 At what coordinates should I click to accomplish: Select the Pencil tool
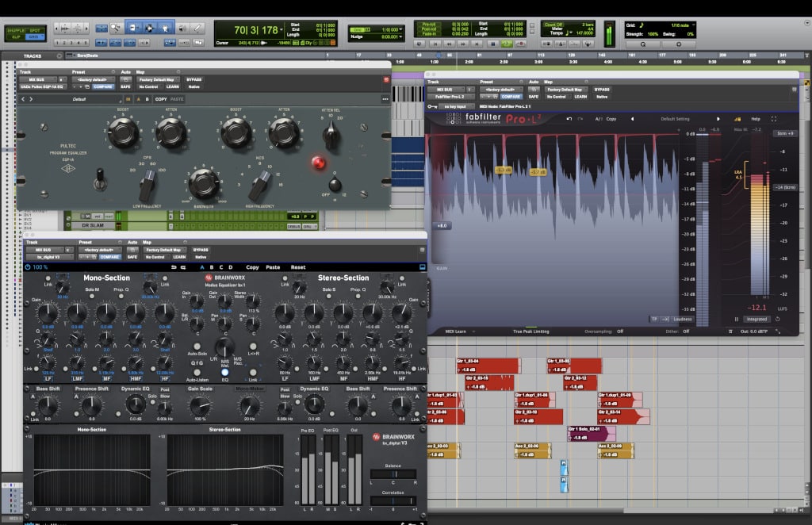click(x=197, y=28)
